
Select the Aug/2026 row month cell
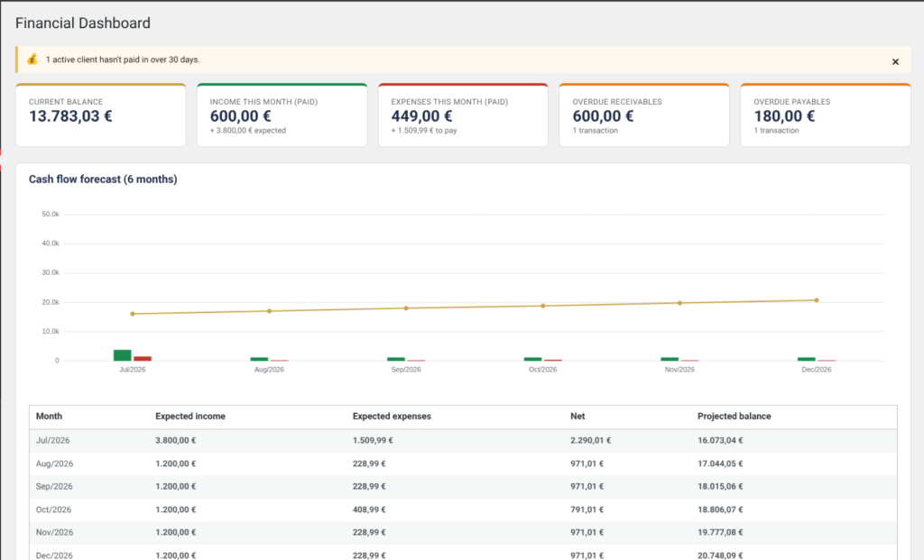[x=54, y=464]
